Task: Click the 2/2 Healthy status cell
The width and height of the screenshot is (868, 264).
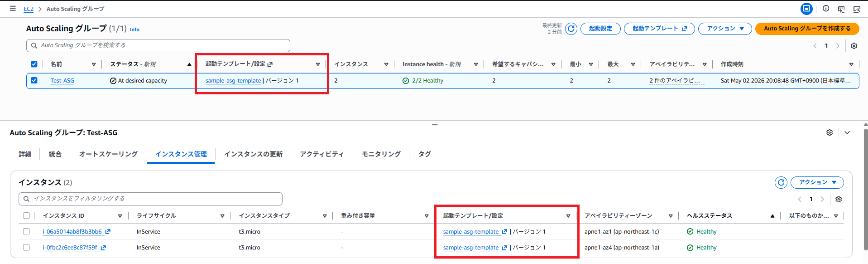Action: click(423, 81)
